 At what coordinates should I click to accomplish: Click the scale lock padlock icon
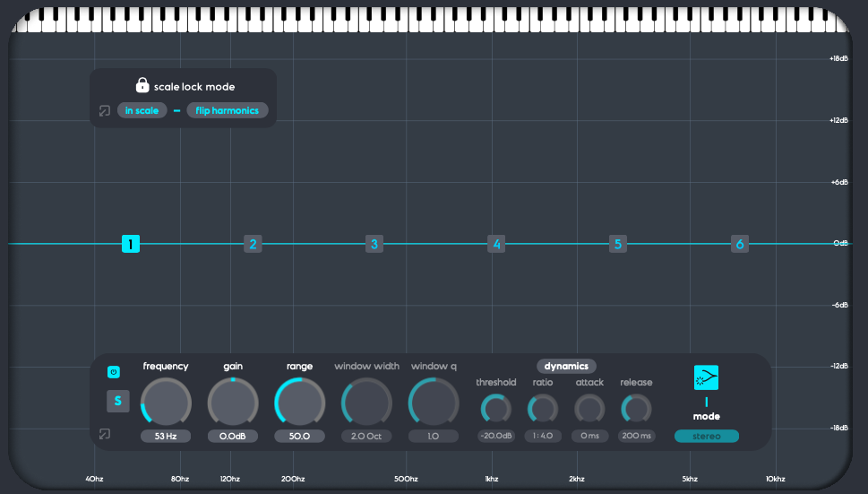pyautogui.click(x=142, y=85)
